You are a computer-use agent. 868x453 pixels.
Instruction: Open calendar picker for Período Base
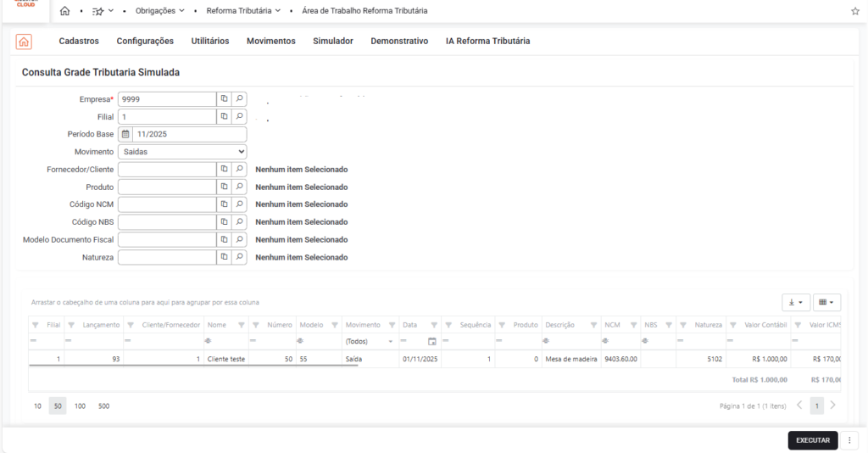[x=125, y=134]
